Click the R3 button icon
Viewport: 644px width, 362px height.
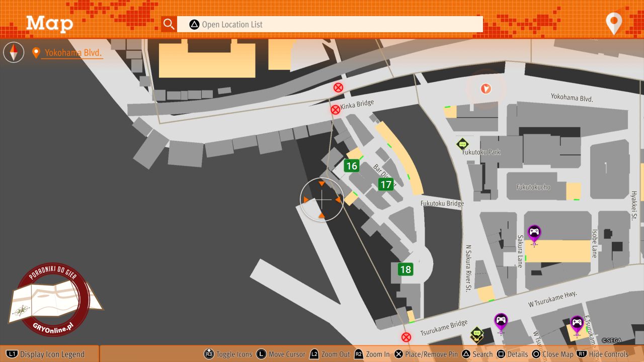coord(209,354)
